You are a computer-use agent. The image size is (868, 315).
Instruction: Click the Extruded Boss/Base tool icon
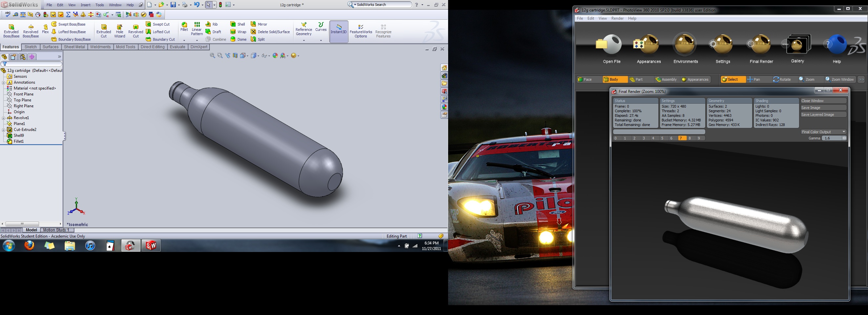click(11, 27)
